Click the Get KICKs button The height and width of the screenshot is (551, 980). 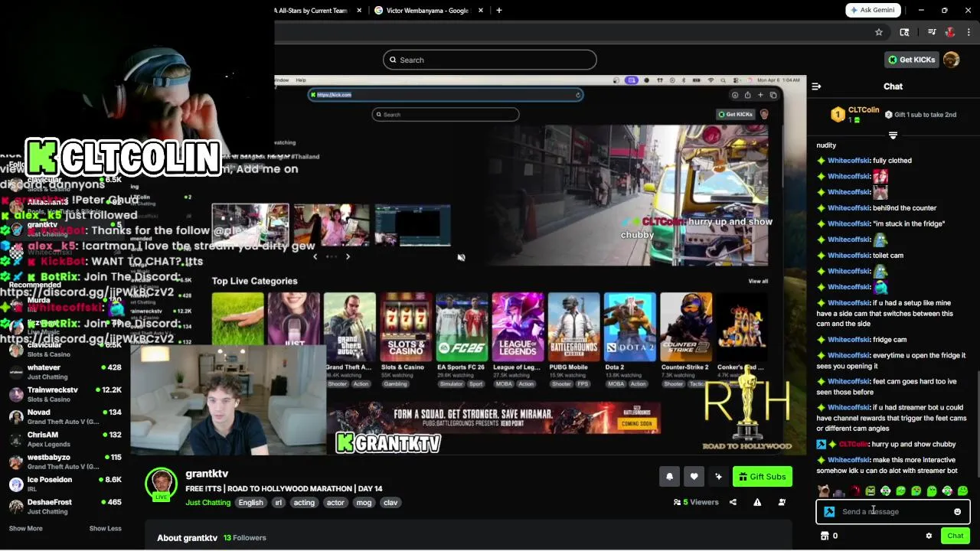click(911, 60)
